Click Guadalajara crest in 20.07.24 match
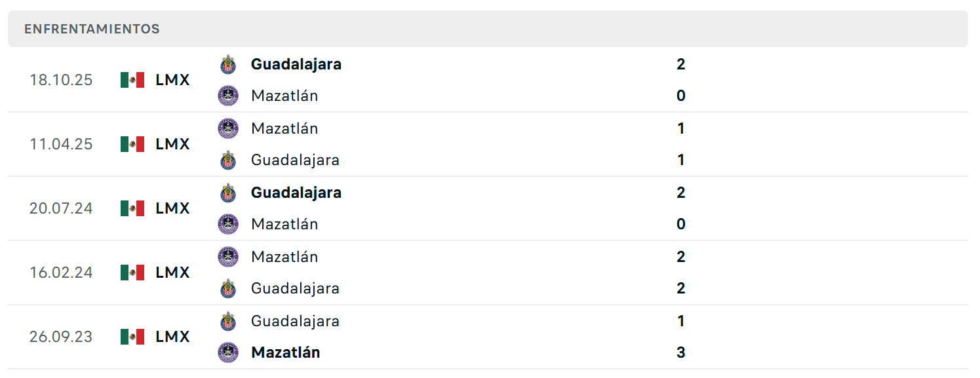 [x=228, y=193]
